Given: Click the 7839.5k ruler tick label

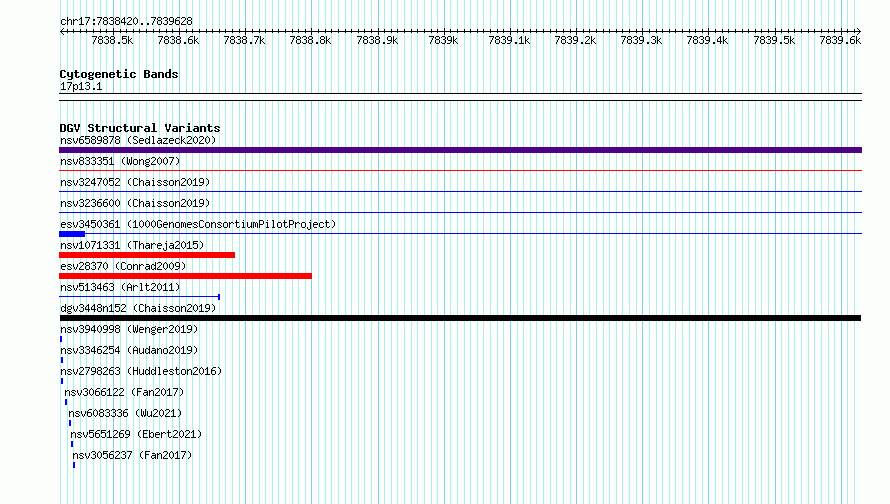Looking at the screenshot, I should (774, 40).
